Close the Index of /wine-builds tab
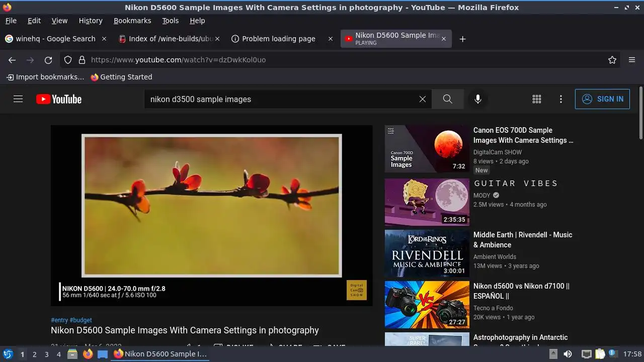Viewport: 644px width, 362px height. click(217, 39)
